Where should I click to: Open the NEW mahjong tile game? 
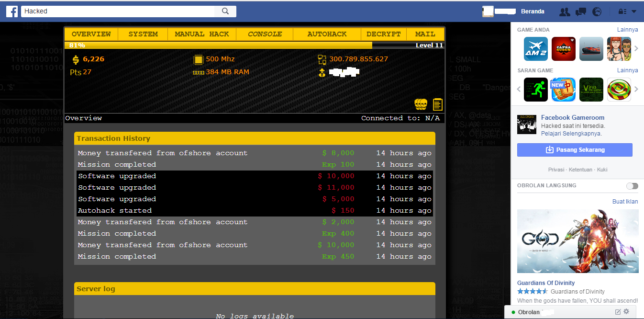tap(563, 90)
